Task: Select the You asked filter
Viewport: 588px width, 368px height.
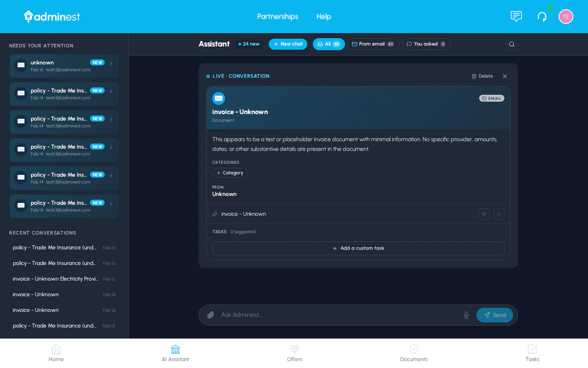Action: 426,44
